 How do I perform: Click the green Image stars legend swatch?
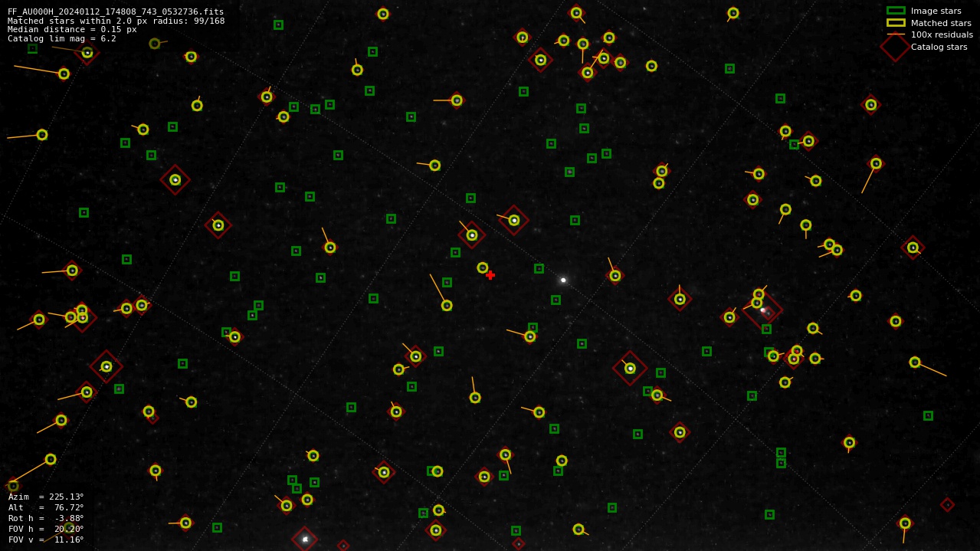point(896,11)
